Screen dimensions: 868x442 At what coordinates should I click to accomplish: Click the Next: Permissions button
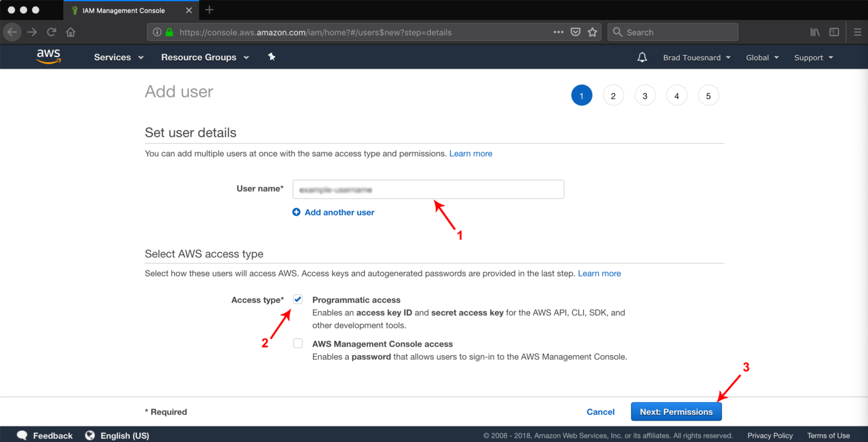[x=676, y=412]
